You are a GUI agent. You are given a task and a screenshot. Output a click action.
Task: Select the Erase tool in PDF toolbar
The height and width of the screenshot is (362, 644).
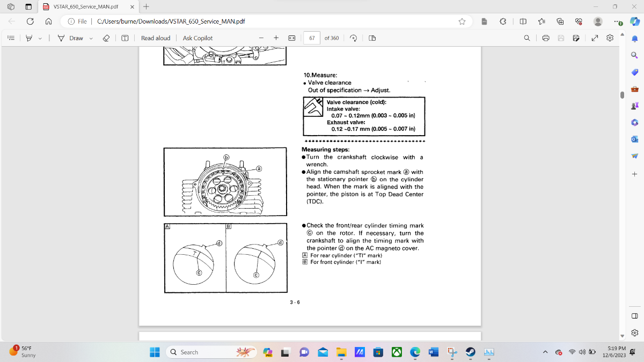(x=106, y=38)
